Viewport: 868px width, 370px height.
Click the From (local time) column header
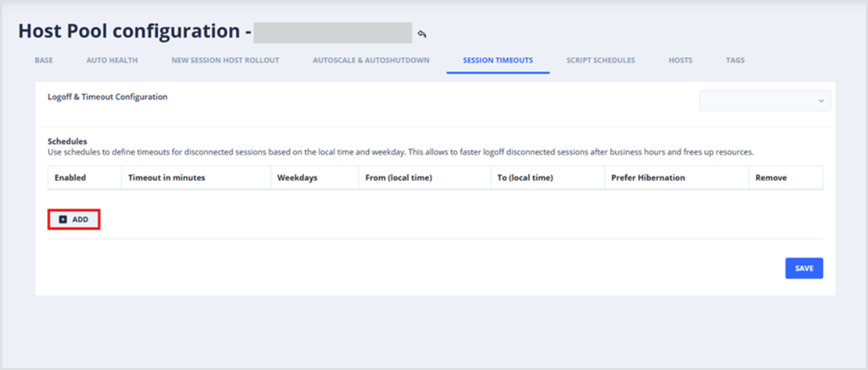click(x=398, y=178)
